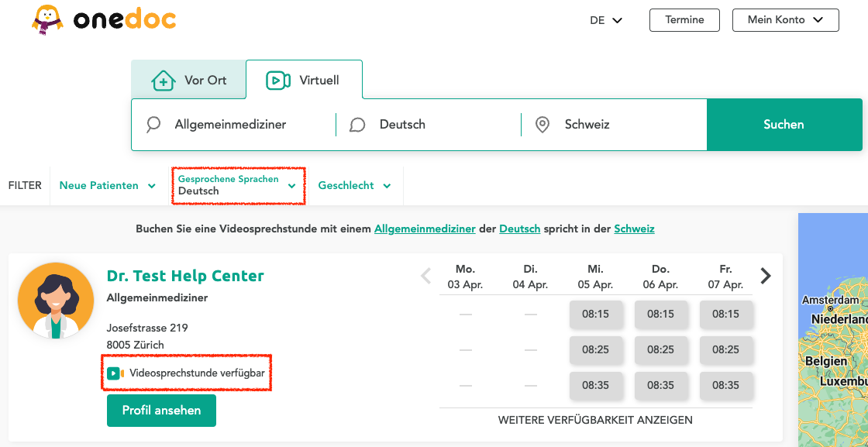Image resolution: width=868 pixels, height=447 pixels.
Task: Click the video camera icon by Videosprechstunde
Action: (x=115, y=373)
